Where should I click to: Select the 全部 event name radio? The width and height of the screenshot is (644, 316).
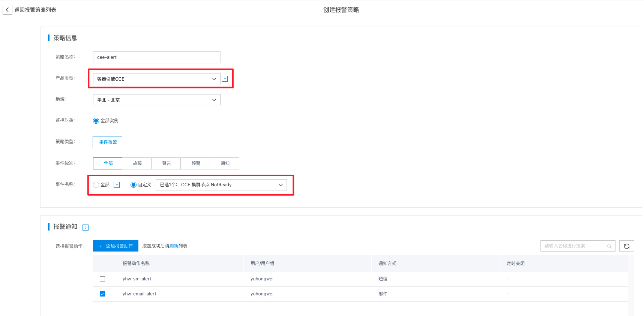point(96,185)
